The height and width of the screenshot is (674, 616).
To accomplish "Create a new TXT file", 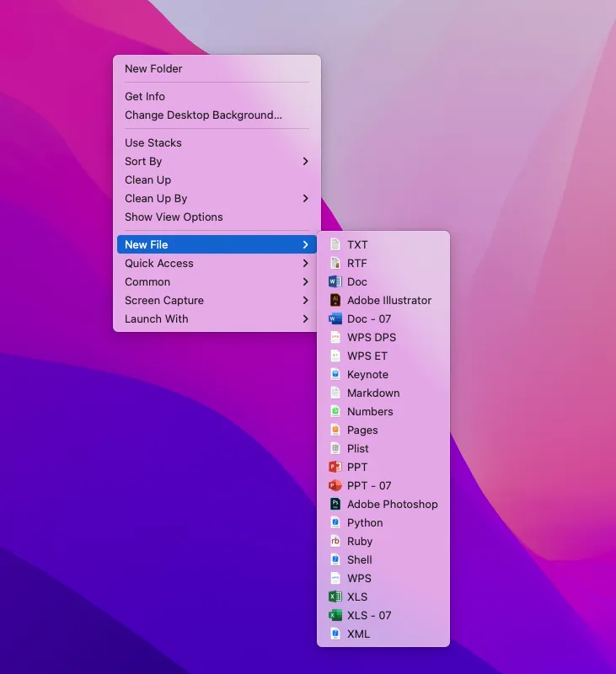I will pos(383,244).
